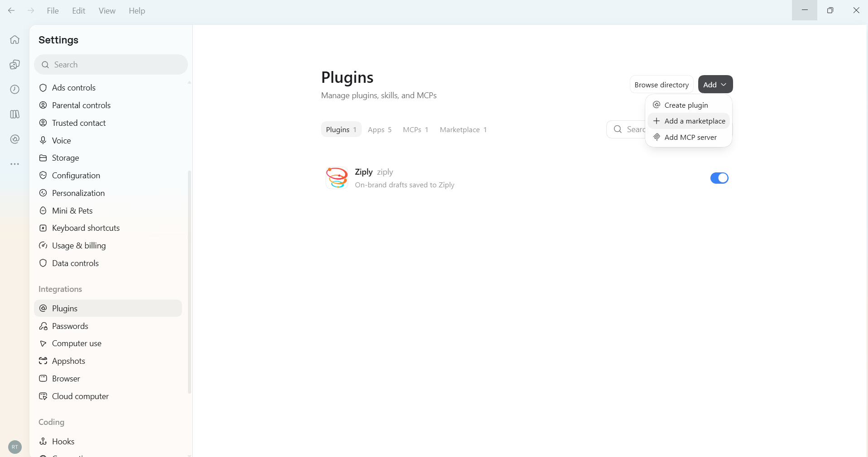Image resolution: width=868 pixels, height=457 pixels.
Task: Open Parental controls settings
Action: pos(108,105)
